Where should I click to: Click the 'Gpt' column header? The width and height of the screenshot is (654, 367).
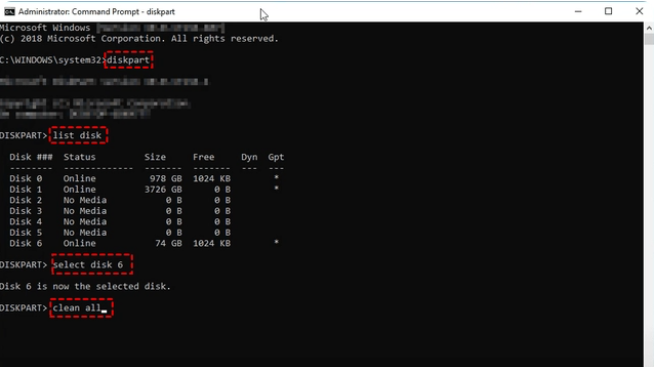pos(276,157)
